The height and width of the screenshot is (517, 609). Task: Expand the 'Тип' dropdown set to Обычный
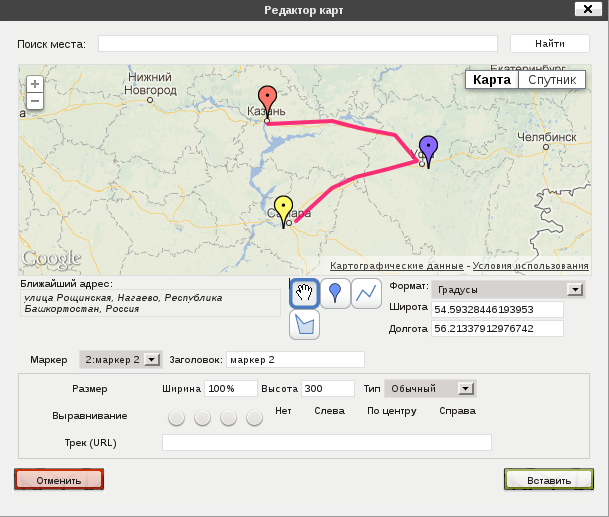[x=430, y=388]
